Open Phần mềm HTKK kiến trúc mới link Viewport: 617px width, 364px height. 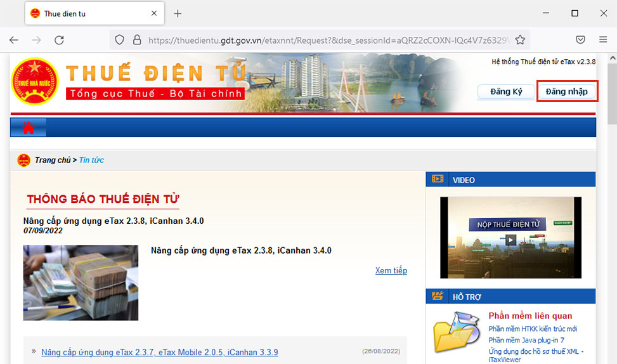(x=533, y=328)
